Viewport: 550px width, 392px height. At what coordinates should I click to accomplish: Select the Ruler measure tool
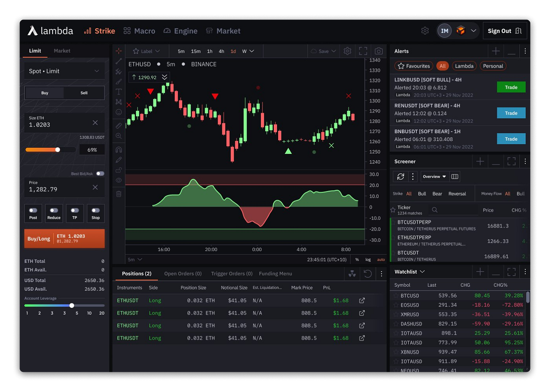(119, 125)
